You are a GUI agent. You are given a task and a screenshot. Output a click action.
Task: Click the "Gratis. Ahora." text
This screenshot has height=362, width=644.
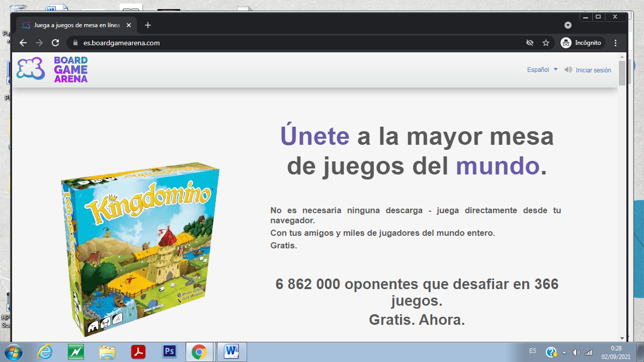[x=417, y=319]
